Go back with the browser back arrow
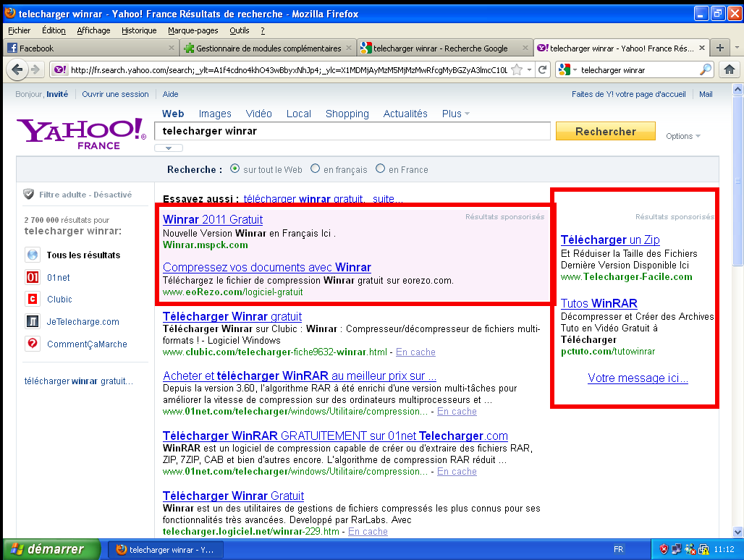This screenshot has width=744, height=560. tap(17, 69)
